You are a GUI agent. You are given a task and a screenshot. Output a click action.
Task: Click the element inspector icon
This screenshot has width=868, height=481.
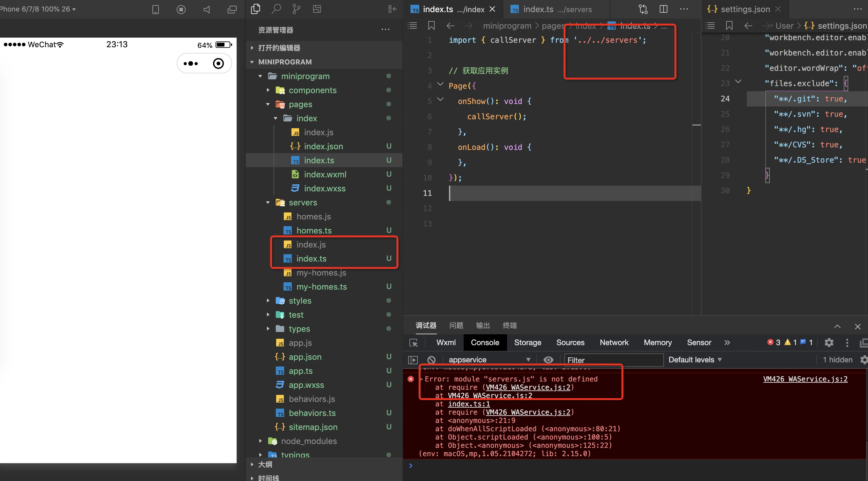coord(414,343)
